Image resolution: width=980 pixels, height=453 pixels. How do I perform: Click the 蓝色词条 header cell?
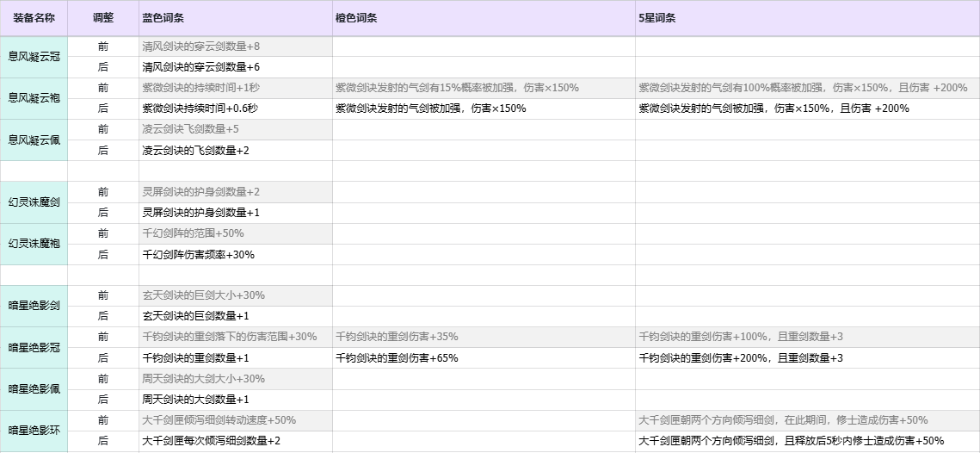coord(235,18)
